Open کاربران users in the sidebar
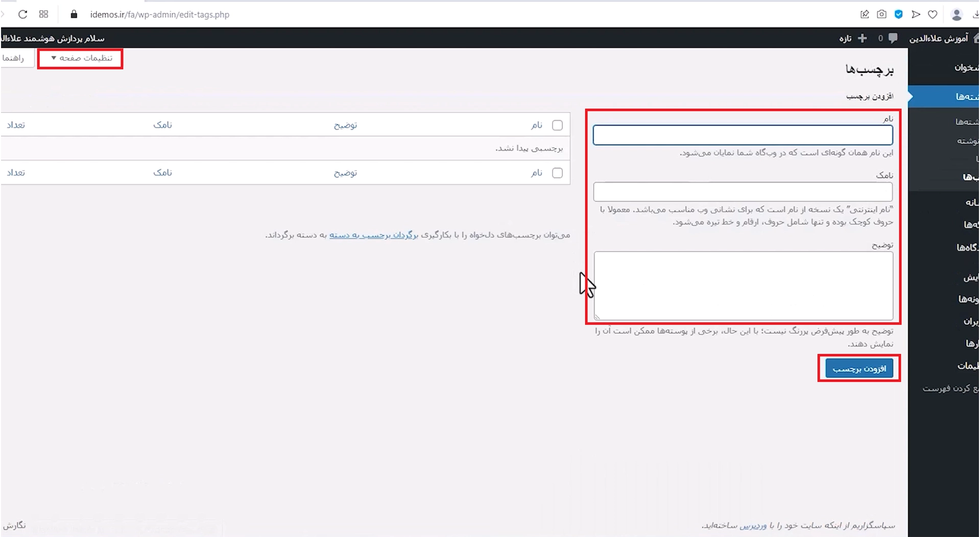This screenshot has height=537, width=980. pos(971,321)
